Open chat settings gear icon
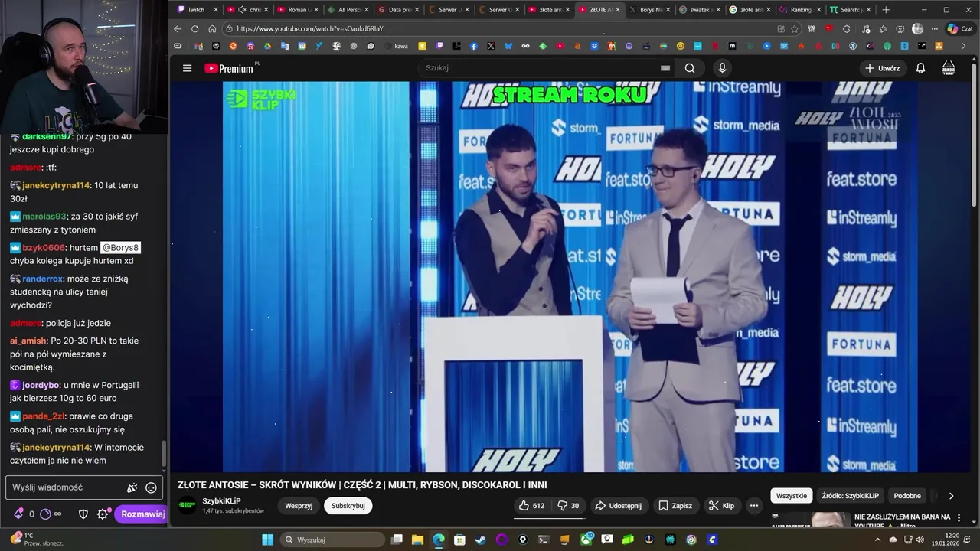 (x=103, y=514)
